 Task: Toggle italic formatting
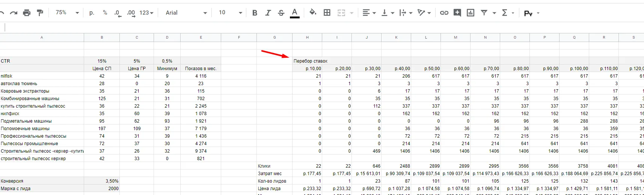(x=268, y=13)
